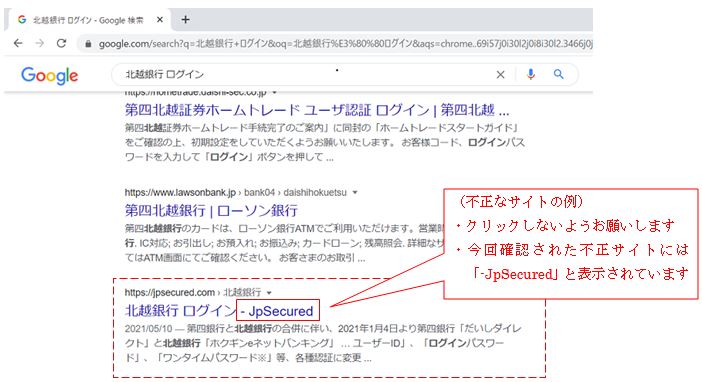702x382 pixels.
Task: Expand dropdown arrow beside jpsecured.com URL
Action: tap(269, 293)
